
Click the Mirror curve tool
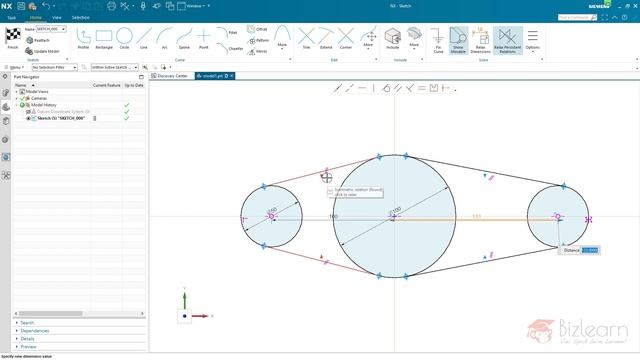[257, 51]
